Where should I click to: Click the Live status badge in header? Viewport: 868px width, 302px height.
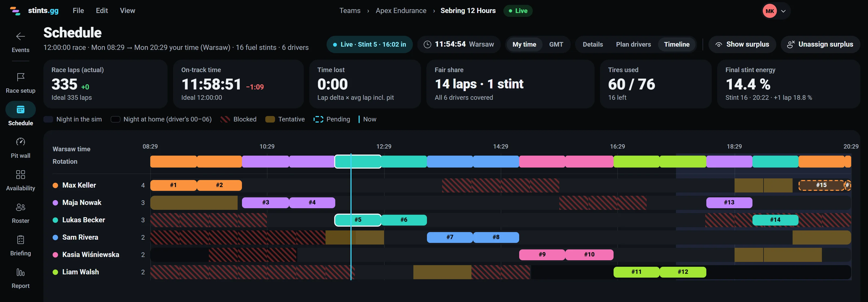[518, 11]
